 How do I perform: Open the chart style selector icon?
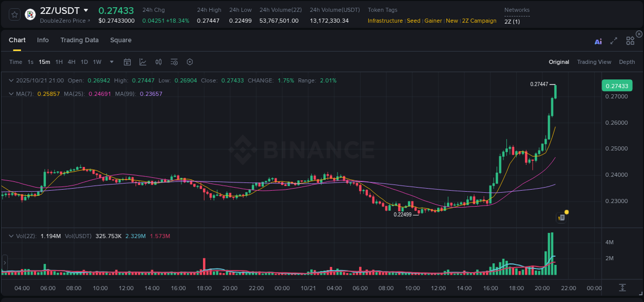coord(143,62)
